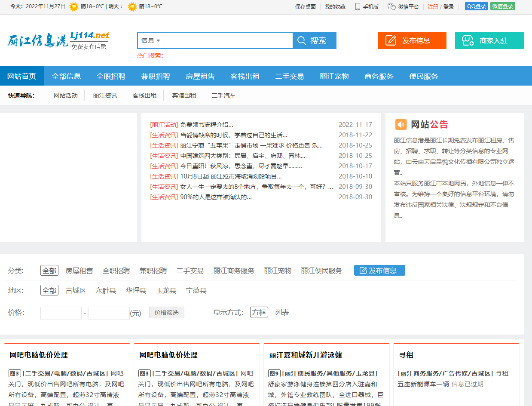Open 免费领书流程介绍 news link
Viewport: 532px width, 406px height.
(x=206, y=125)
